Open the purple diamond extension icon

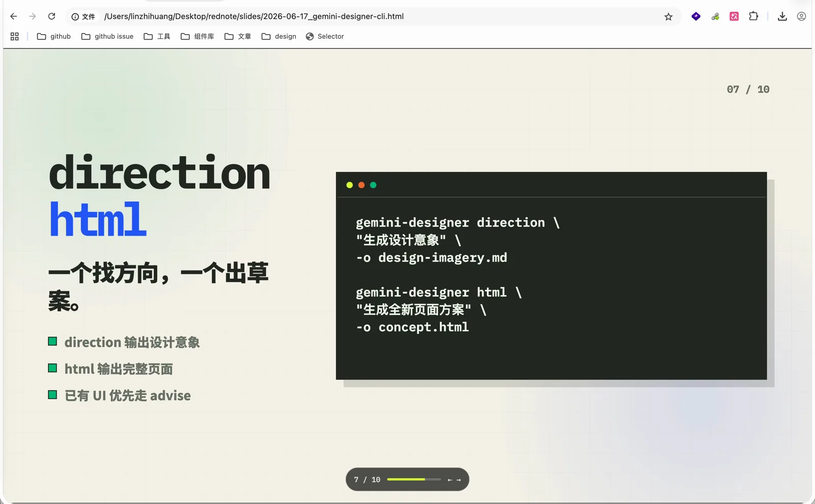(x=696, y=16)
